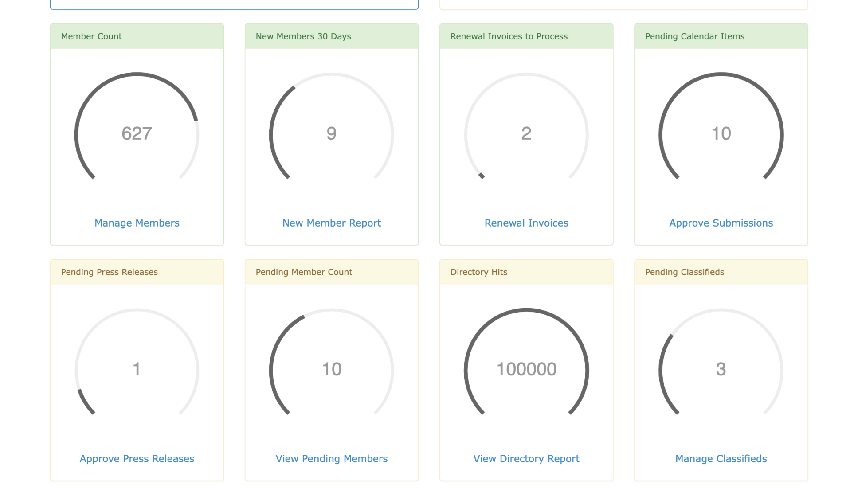Click the Approve Submissions link
Screen dimensions: 846x504
(x=721, y=223)
